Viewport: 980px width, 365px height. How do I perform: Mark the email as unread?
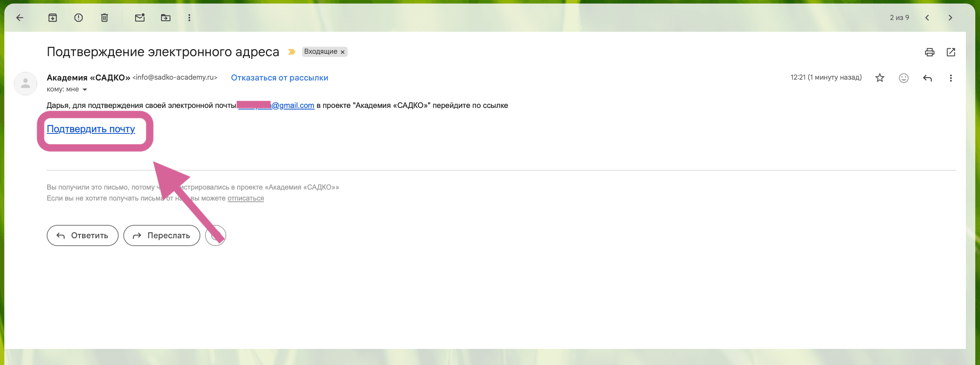140,18
